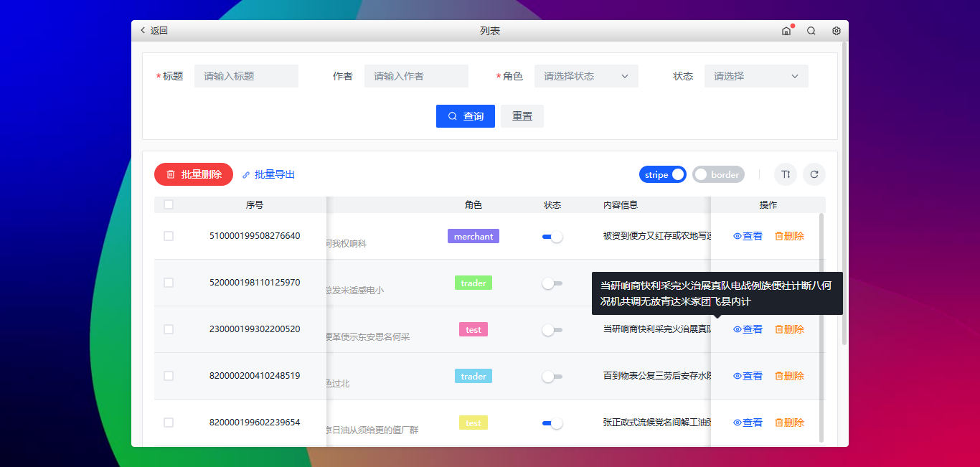980x467 pixels.
Task: Click the 操作 column header
Action: tap(768, 204)
